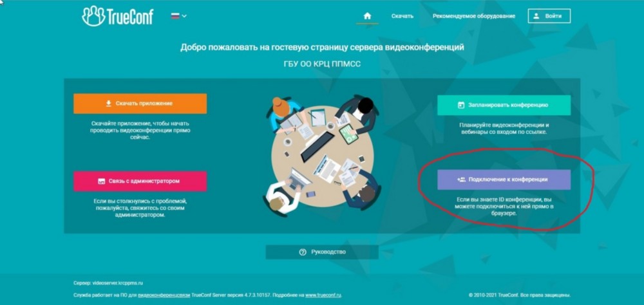Click the download arrow icon on orange button
This screenshot has width=644, height=305.
(x=108, y=104)
